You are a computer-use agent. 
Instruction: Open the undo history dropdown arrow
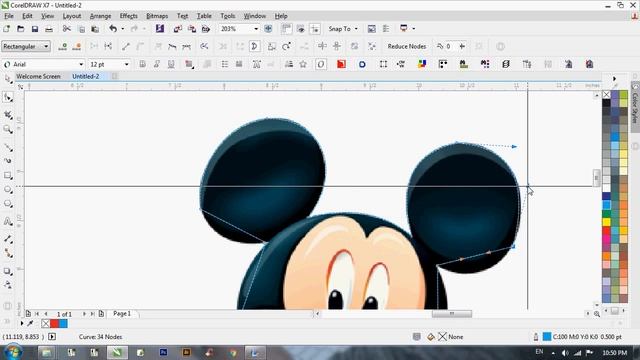[x=122, y=29]
